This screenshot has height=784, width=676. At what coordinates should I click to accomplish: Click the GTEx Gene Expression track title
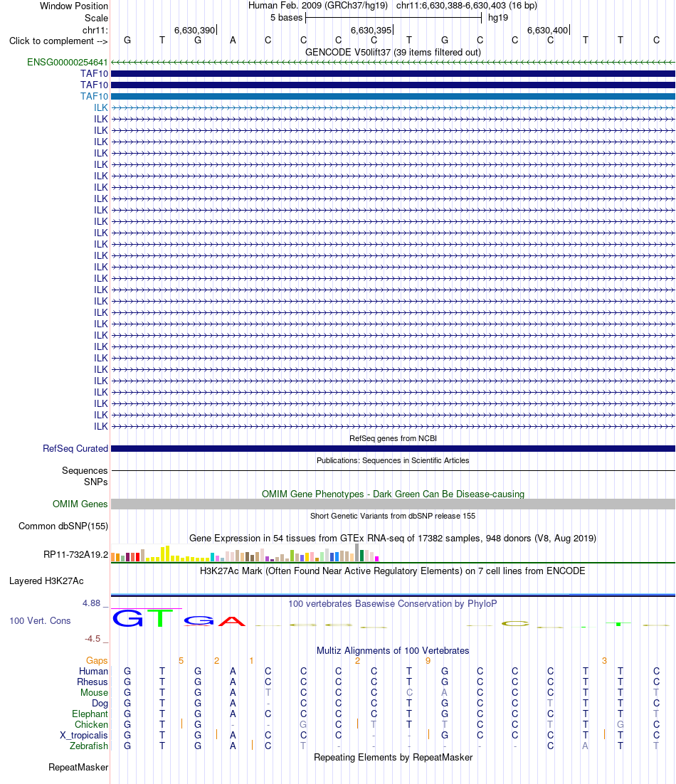[393, 538]
